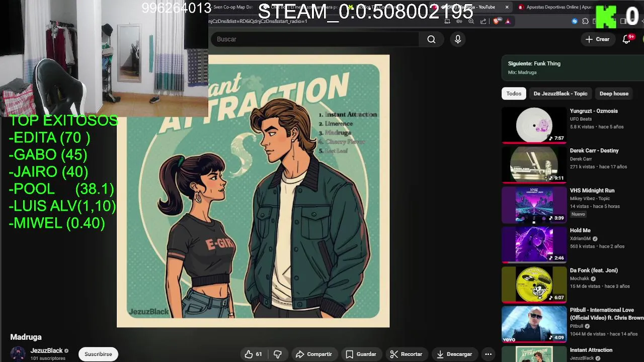The image size is (644, 362).
Task: Click the YouTube search magnifier icon
Action: [x=431, y=39]
